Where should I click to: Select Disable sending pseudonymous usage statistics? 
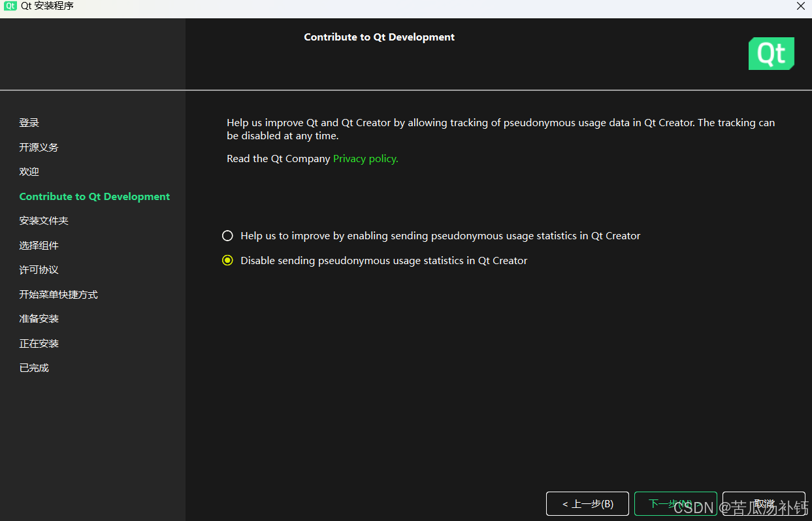(227, 260)
